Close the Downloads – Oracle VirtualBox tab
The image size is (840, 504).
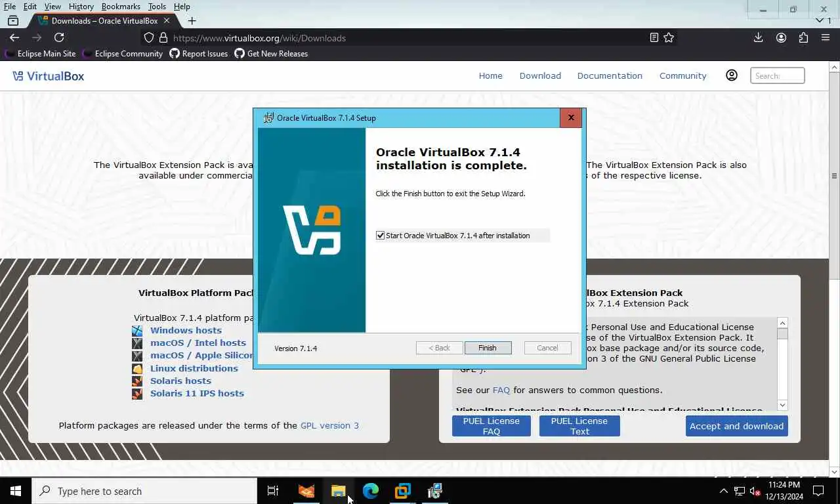point(167,21)
